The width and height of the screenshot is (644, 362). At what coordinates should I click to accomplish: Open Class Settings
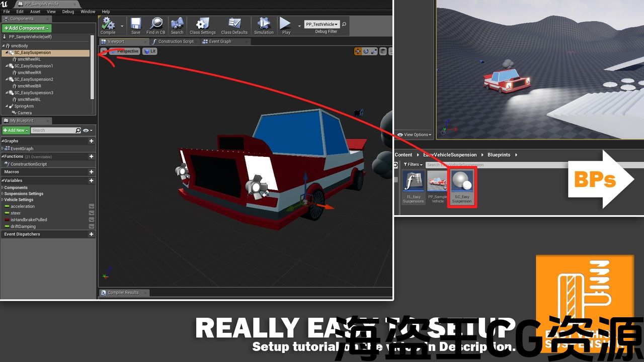click(x=202, y=26)
